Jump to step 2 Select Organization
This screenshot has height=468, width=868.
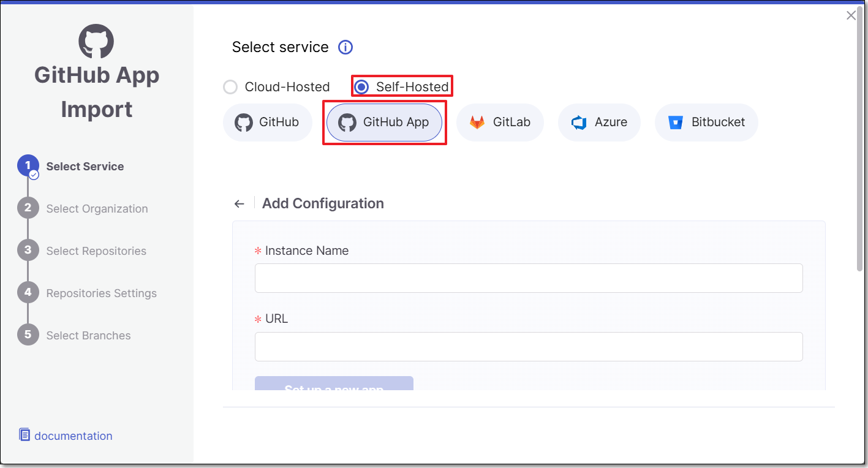(x=97, y=209)
